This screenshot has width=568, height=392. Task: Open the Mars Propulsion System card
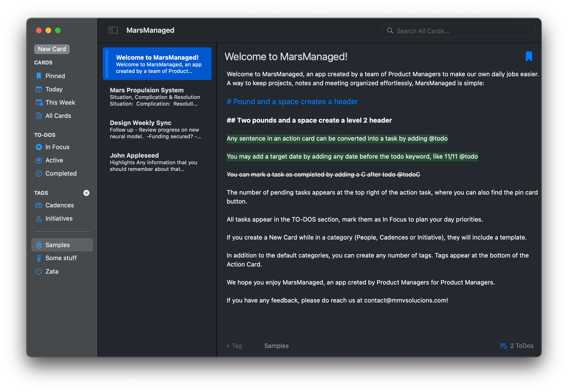[x=157, y=97]
